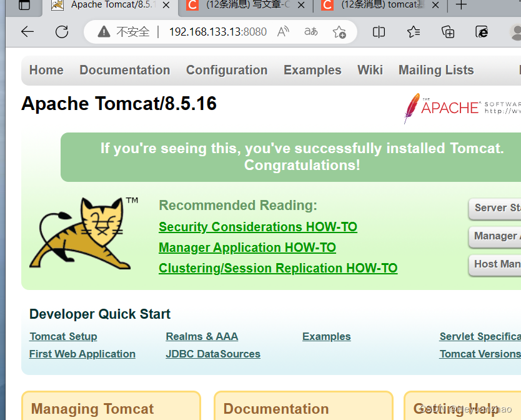Open the translate page icon
The image size is (521, 420).
point(311,32)
